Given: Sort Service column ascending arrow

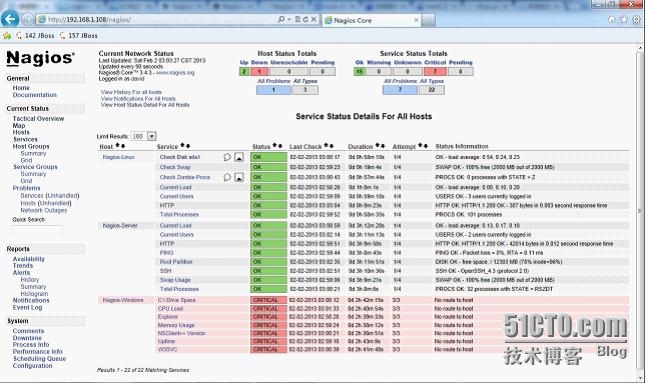Looking at the screenshot, I should point(183,145).
